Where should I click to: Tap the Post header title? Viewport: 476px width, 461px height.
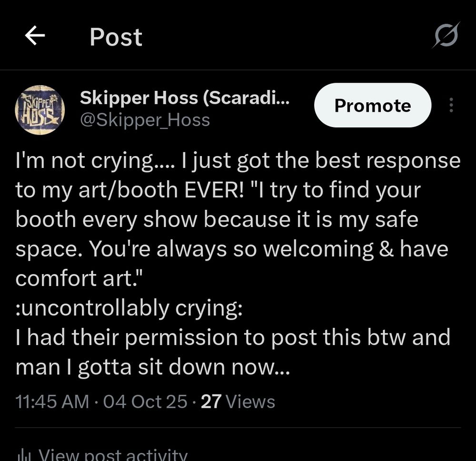pos(116,37)
